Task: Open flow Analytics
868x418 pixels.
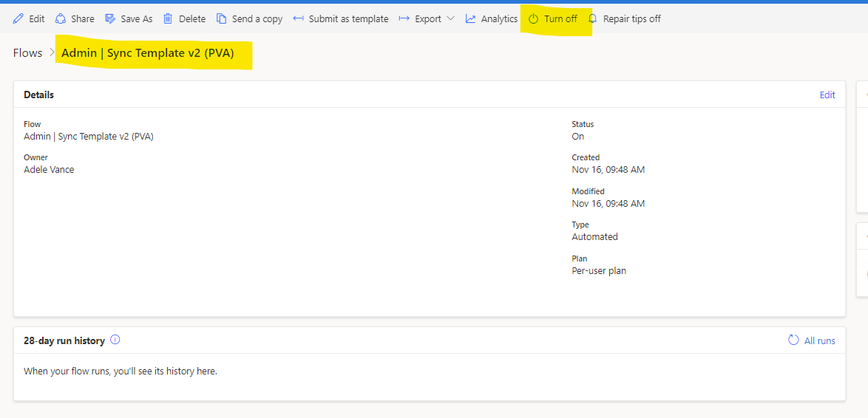Action: [491, 18]
